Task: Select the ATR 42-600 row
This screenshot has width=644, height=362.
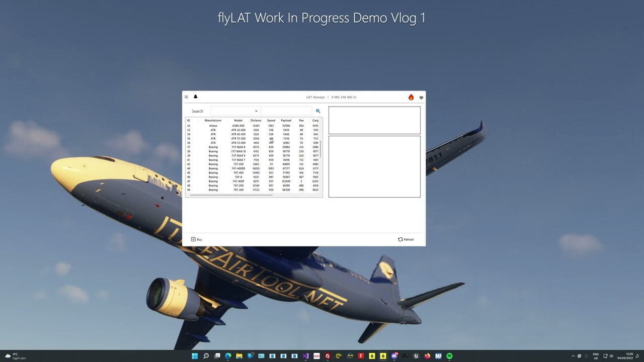Action: 253,130
